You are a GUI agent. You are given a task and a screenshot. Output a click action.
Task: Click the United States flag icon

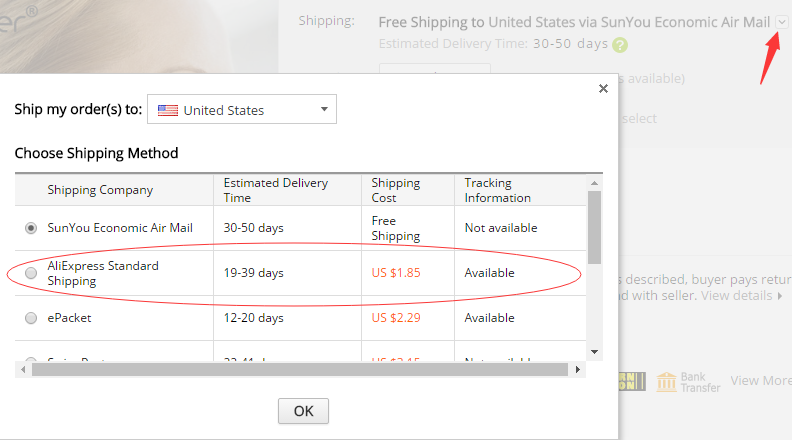coord(168,110)
